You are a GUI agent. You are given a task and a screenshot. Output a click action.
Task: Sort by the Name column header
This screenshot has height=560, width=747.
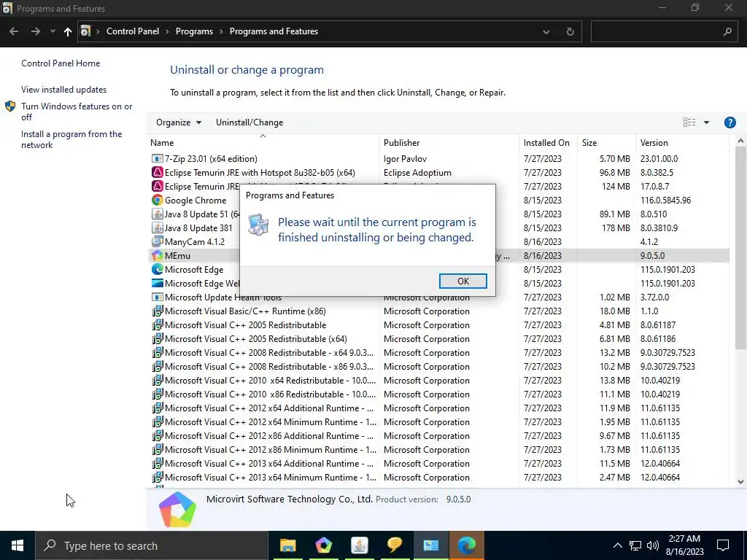click(x=263, y=142)
